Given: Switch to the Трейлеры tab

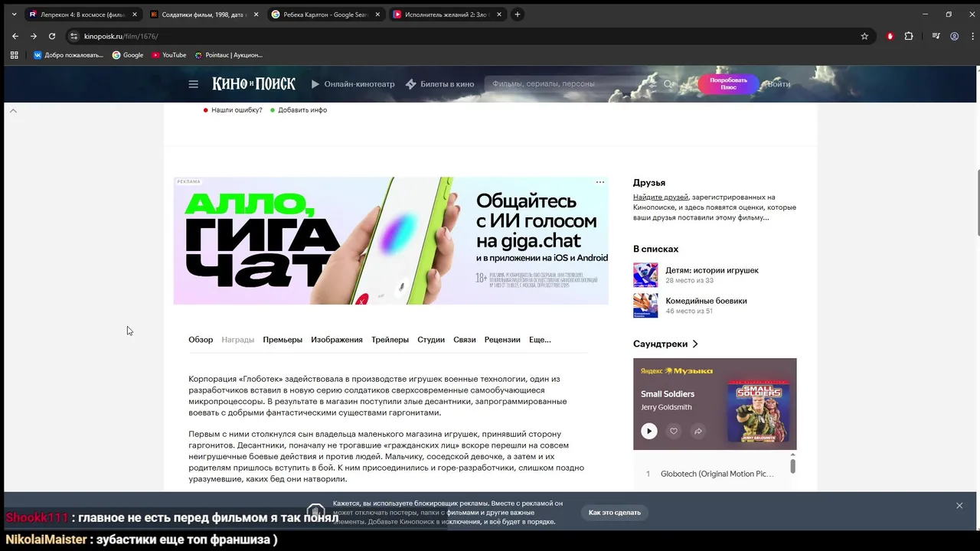Looking at the screenshot, I should tap(390, 340).
